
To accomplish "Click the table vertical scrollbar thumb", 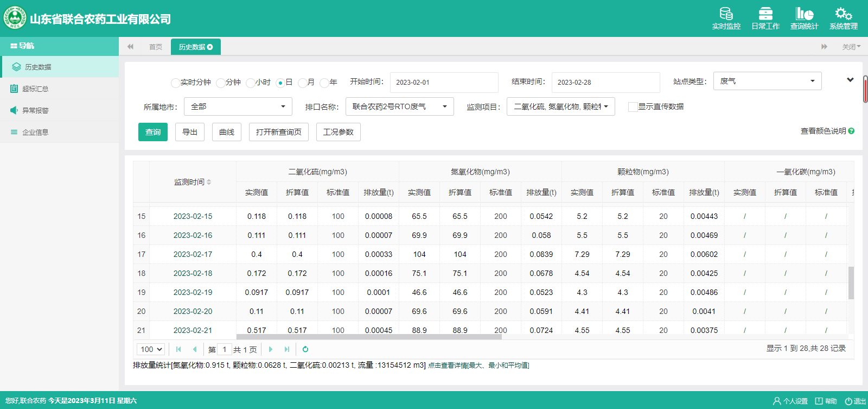I will (x=851, y=283).
